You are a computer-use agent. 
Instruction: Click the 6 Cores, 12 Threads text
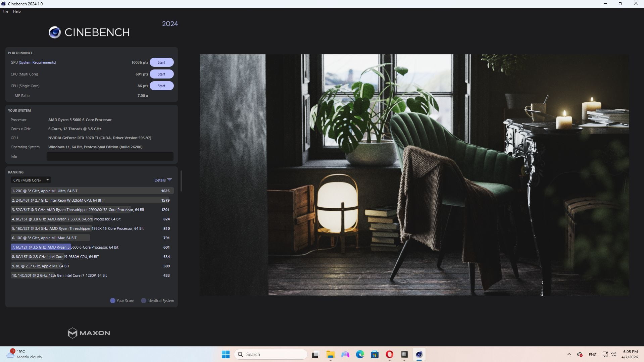pos(75,129)
